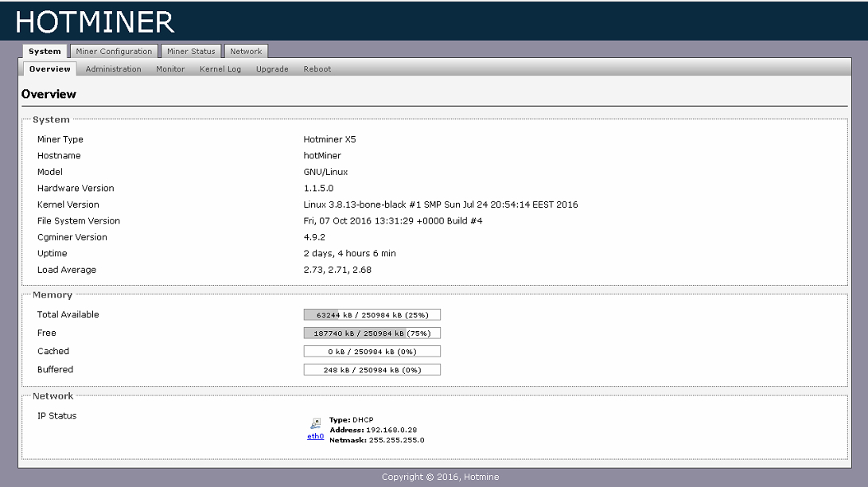
Task: Show the Monitor page
Action: coord(170,69)
